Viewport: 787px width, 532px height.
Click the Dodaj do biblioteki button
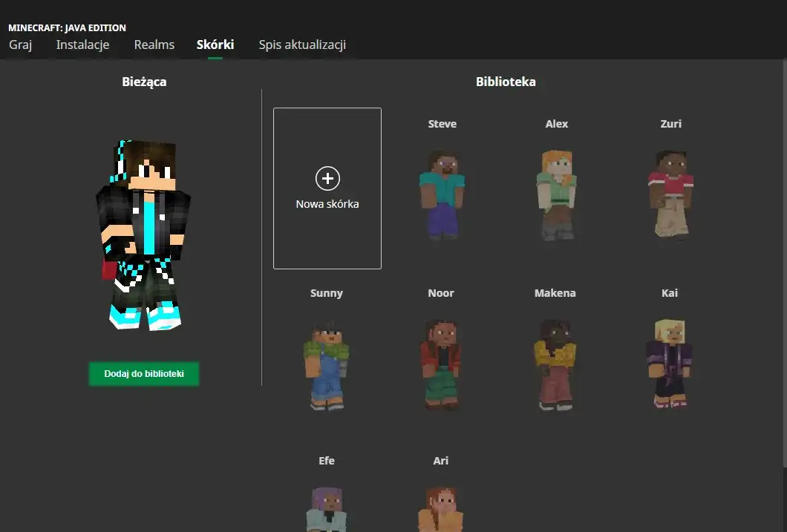[x=143, y=374]
